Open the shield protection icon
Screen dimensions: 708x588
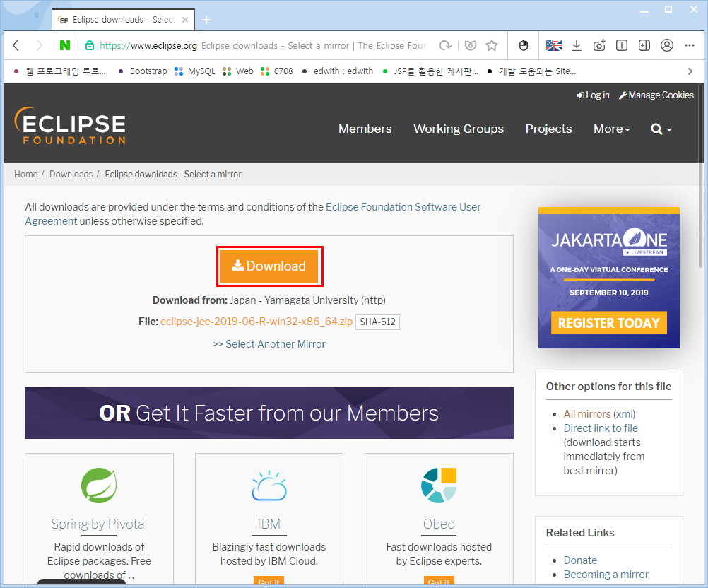tap(471, 45)
